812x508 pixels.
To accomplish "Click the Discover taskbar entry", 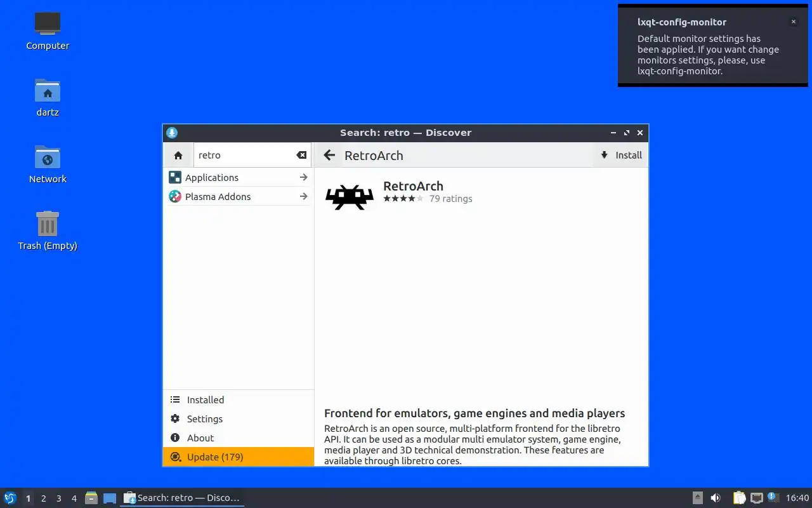I will point(182,498).
